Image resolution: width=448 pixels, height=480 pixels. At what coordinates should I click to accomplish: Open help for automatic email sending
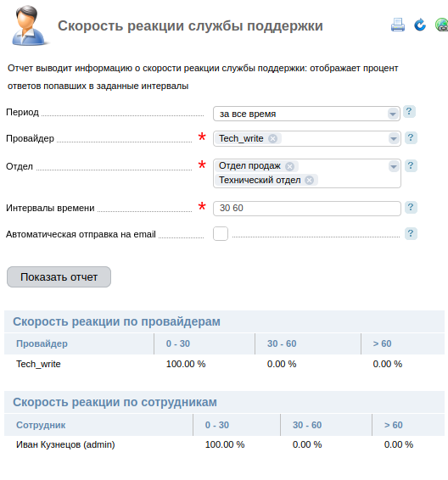pyautogui.click(x=411, y=234)
